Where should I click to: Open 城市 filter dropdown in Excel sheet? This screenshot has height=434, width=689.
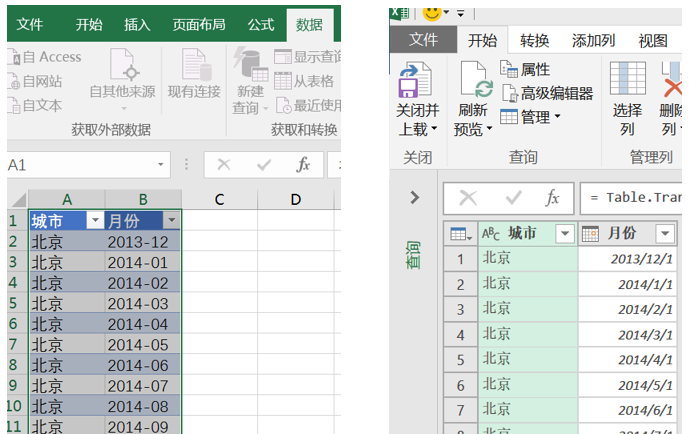95,221
